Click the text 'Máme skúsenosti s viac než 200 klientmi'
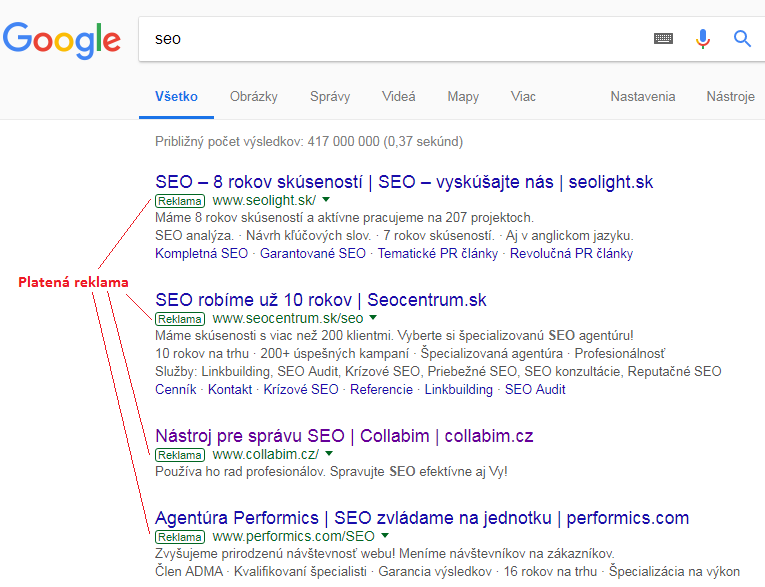 274,336
